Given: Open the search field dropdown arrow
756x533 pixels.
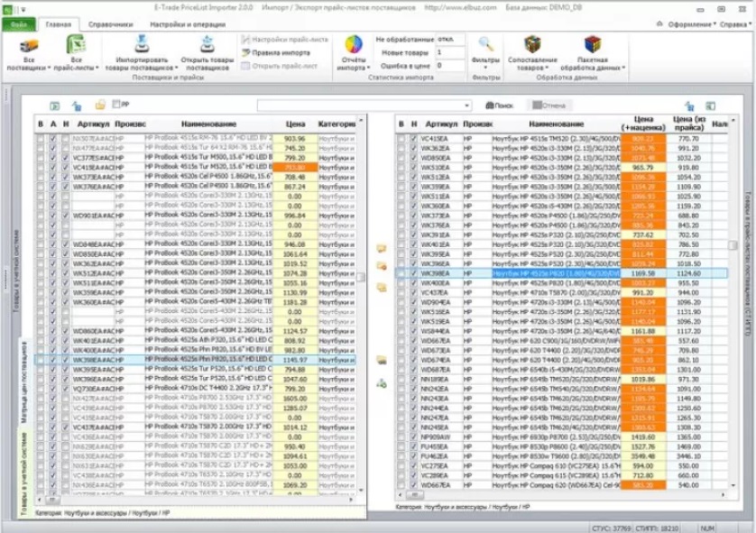Looking at the screenshot, I should 467,106.
